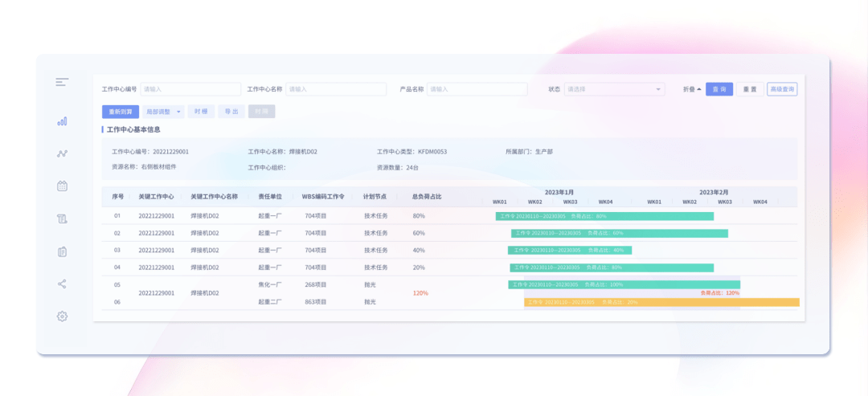The height and width of the screenshot is (396, 868).
Task: Click 工作中心编号: 20221229001 info text
Action: pyautogui.click(x=150, y=152)
